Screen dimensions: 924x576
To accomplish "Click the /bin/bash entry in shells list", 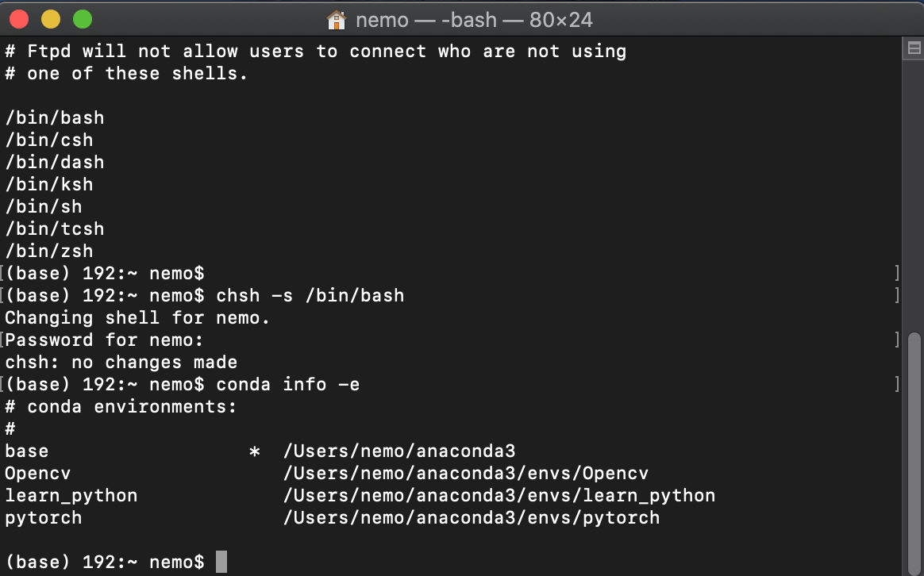I will click(54, 117).
